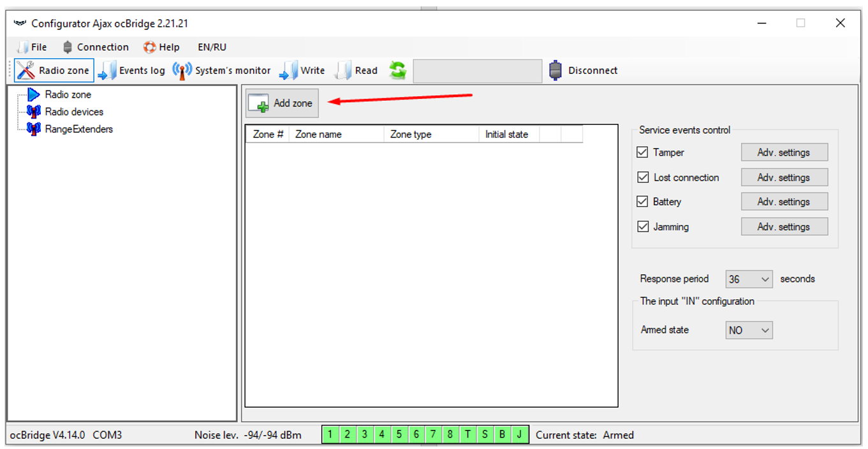Click the Noise lev. -94/-94 dBm text

coord(248,435)
